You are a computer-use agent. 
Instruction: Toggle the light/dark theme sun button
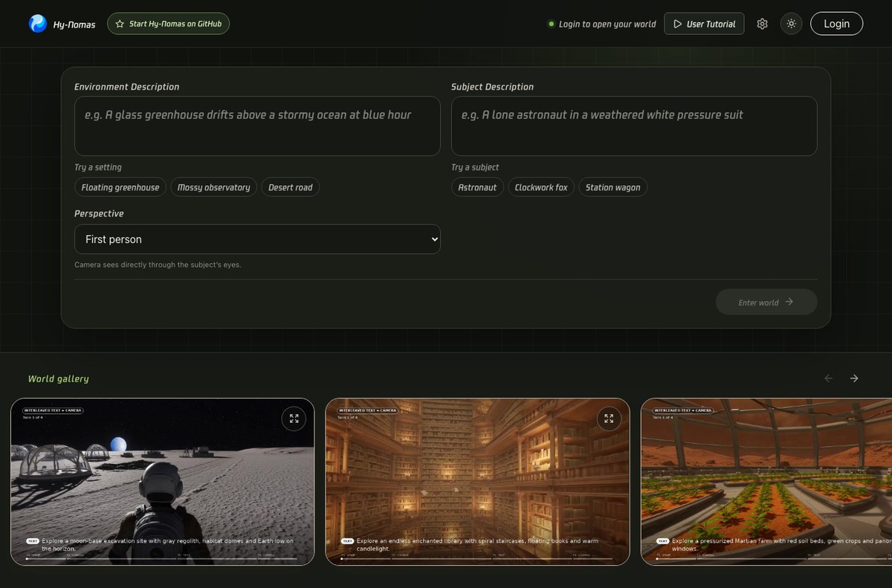[791, 24]
